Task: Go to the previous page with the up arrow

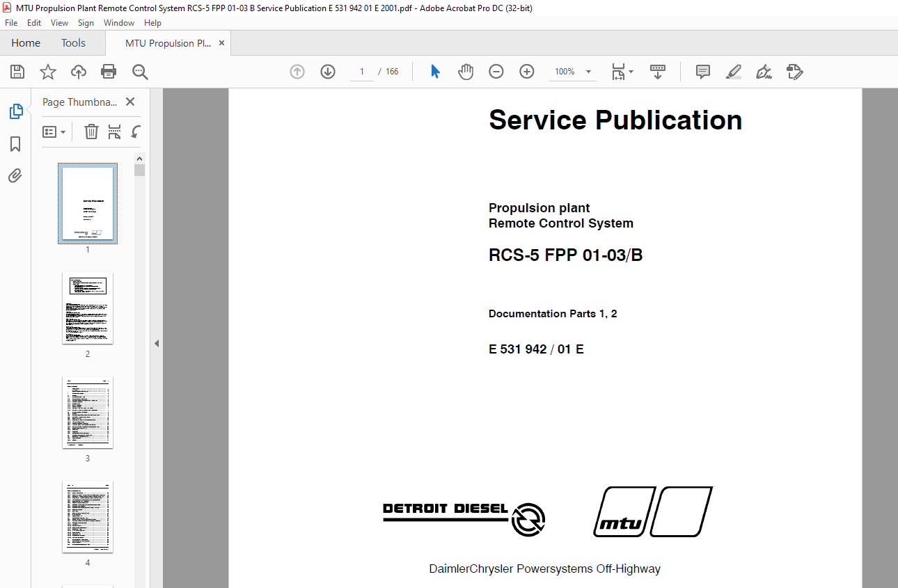Action: tap(297, 72)
